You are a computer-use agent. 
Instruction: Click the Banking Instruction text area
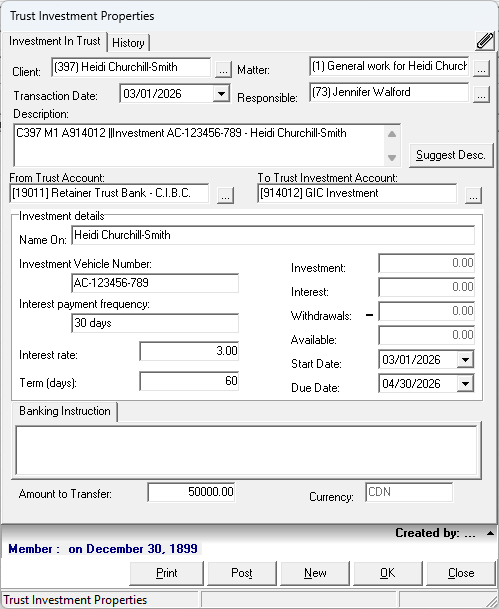[246, 451]
